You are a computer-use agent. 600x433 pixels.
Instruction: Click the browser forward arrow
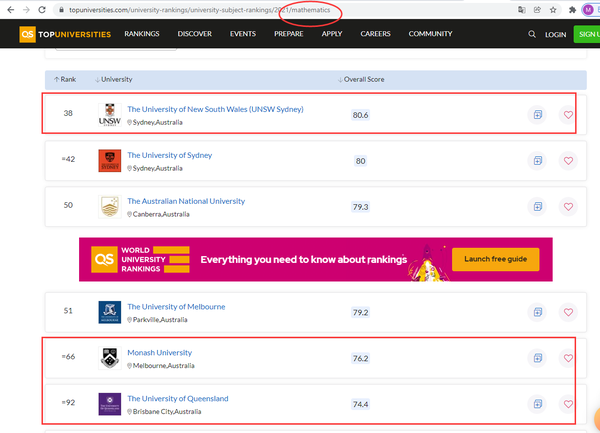click(x=26, y=10)
